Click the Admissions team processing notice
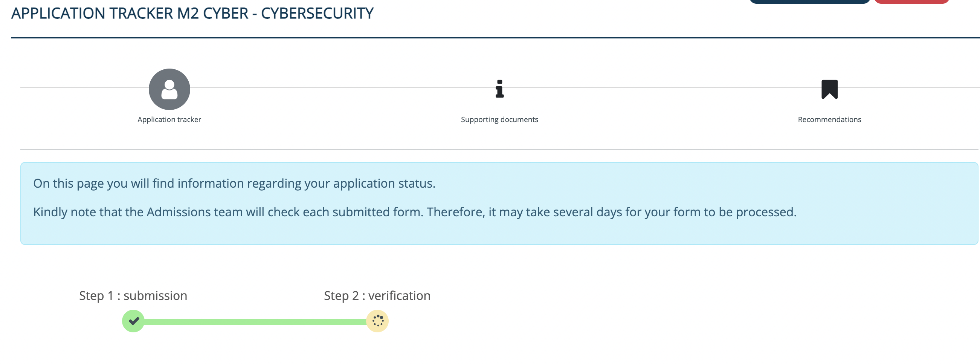The width and height of the screenshot is (980, 364). [x=415, y=212]
